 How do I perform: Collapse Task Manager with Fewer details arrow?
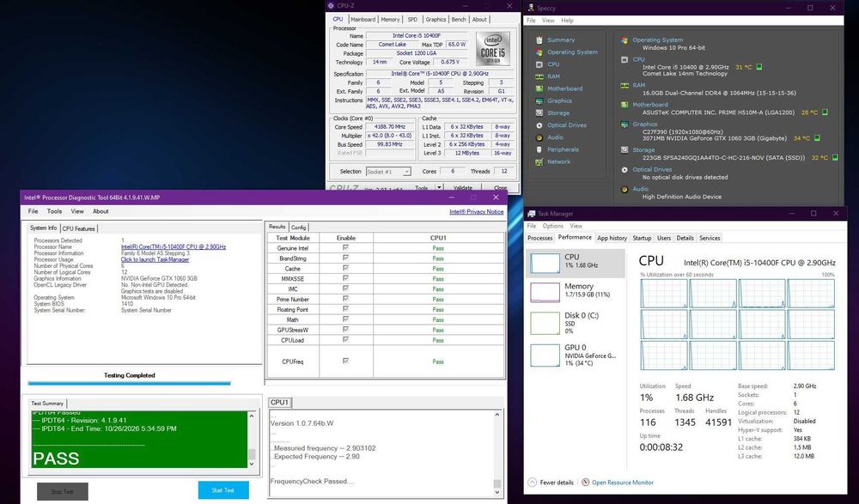point(532,483)
